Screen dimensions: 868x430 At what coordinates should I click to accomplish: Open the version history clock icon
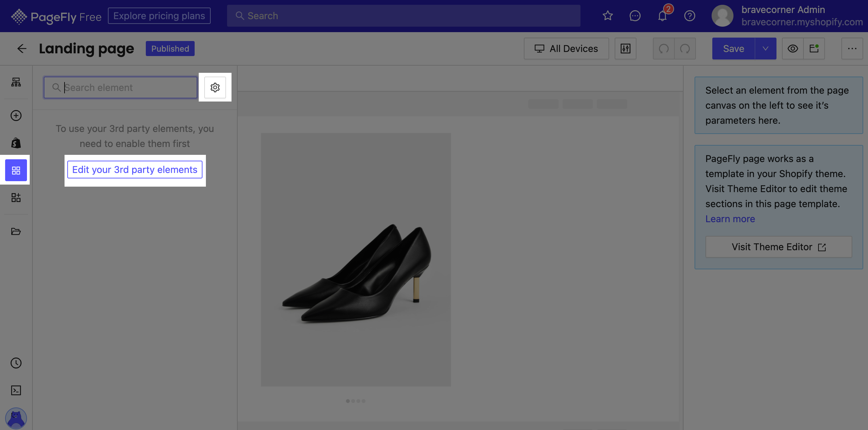(16, 363)
